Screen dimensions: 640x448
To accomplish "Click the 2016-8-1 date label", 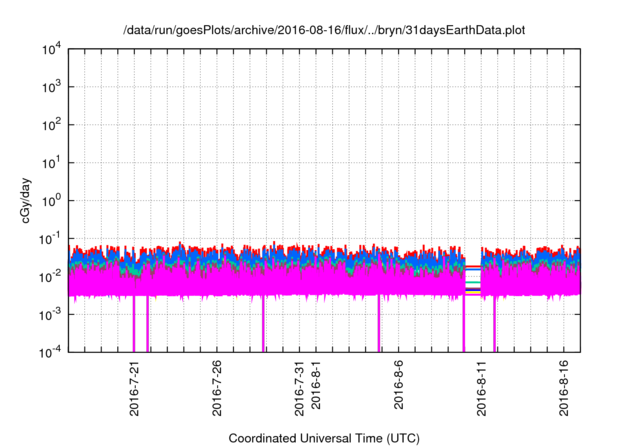I will coord(316,385).
